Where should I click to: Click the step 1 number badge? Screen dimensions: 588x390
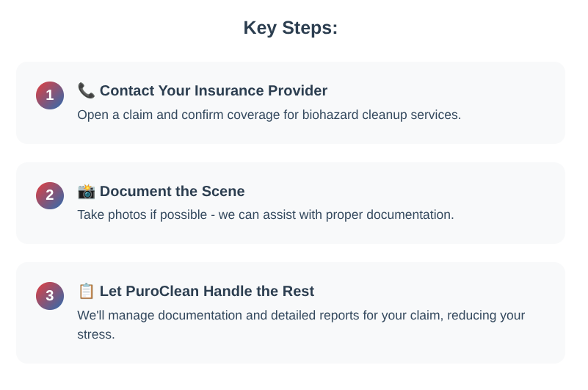(x=50, y=95)
